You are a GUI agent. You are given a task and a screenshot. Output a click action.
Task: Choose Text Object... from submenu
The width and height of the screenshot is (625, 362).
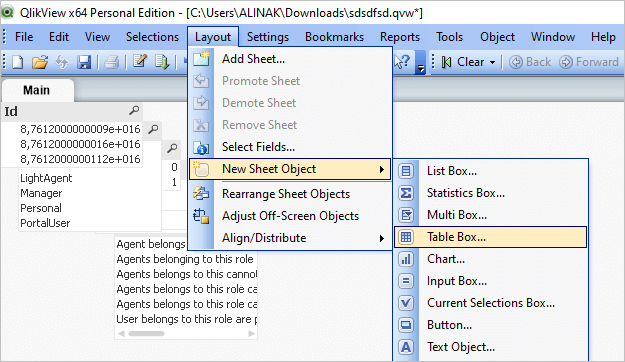(490, 347)
